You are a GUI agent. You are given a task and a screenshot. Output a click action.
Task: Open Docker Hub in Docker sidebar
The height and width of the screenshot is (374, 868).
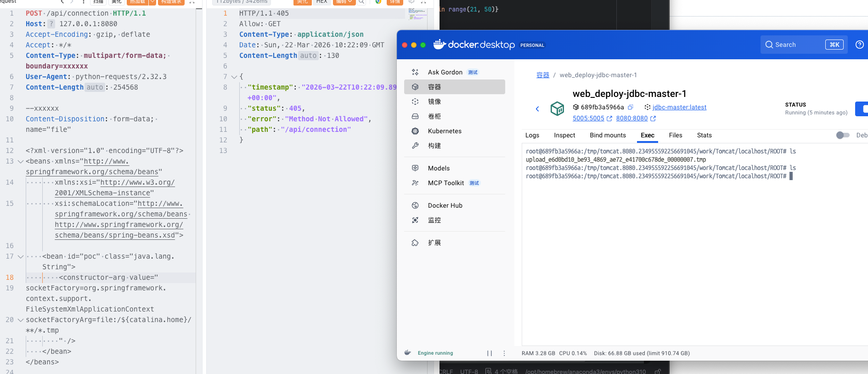[x=455, y=205]
